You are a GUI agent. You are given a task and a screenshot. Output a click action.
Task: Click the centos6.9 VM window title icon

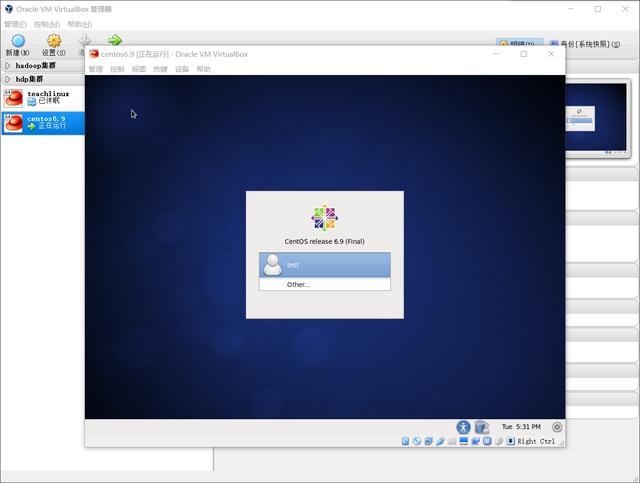[94, 54]
